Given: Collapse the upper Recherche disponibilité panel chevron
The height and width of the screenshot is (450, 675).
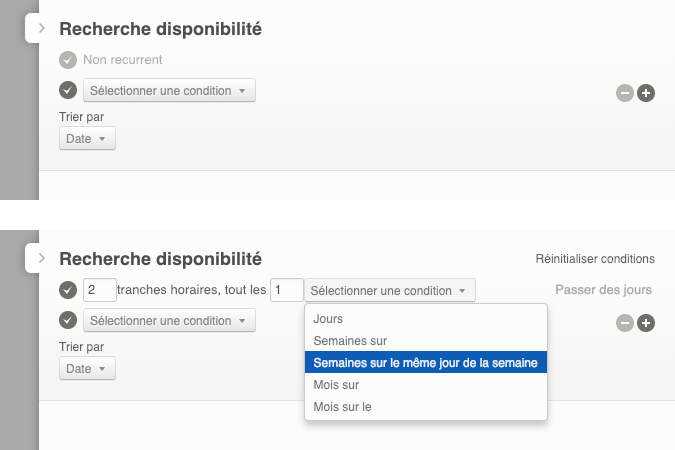Looking at the screenshot, I should tap(41, 29).
